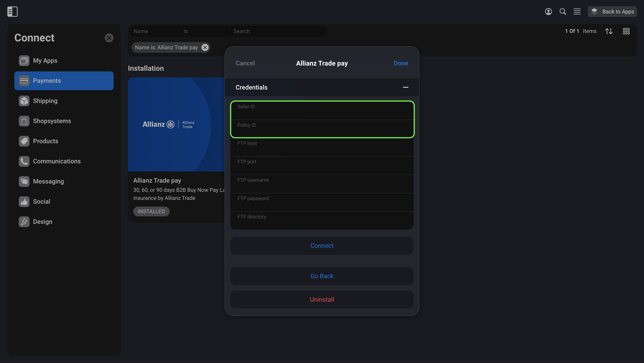644x363 pixels.
Task: Click the Allianz Trade pay card title
Action: pos(157,180)
